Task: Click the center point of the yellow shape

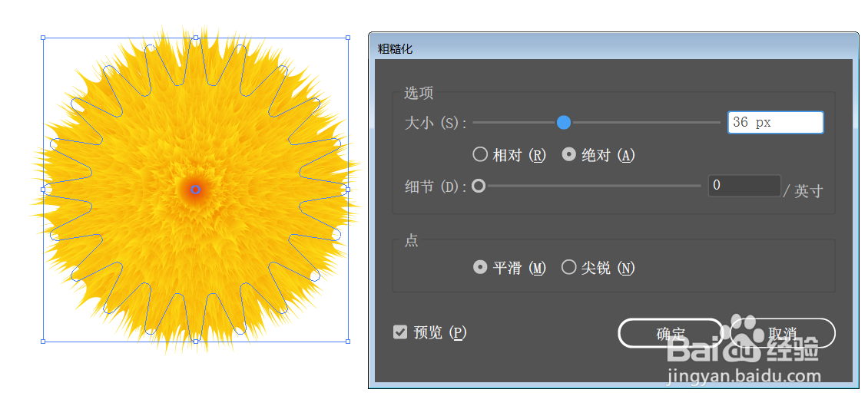Action: (195, 190)
